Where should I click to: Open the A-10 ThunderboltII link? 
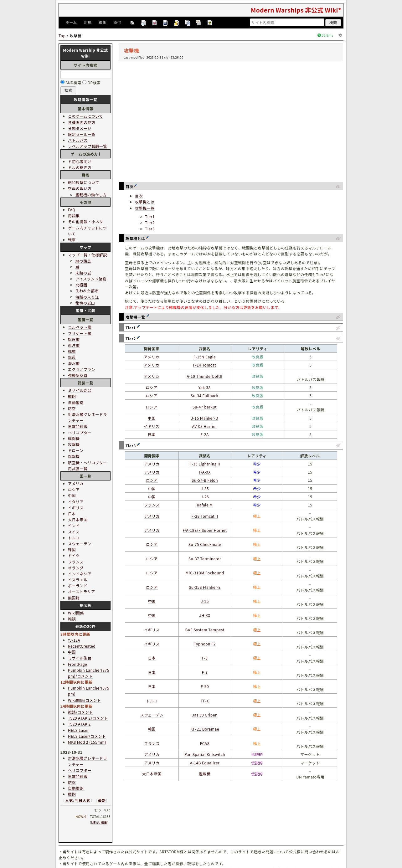point(204,376)
